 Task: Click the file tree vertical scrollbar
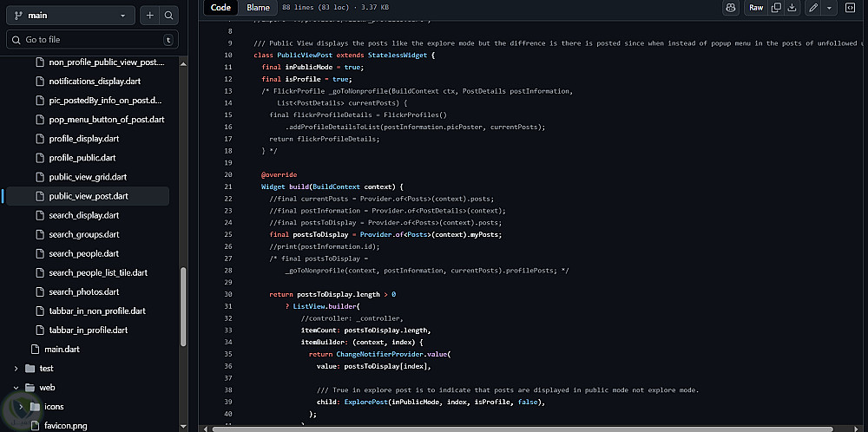tap(183, 306)
